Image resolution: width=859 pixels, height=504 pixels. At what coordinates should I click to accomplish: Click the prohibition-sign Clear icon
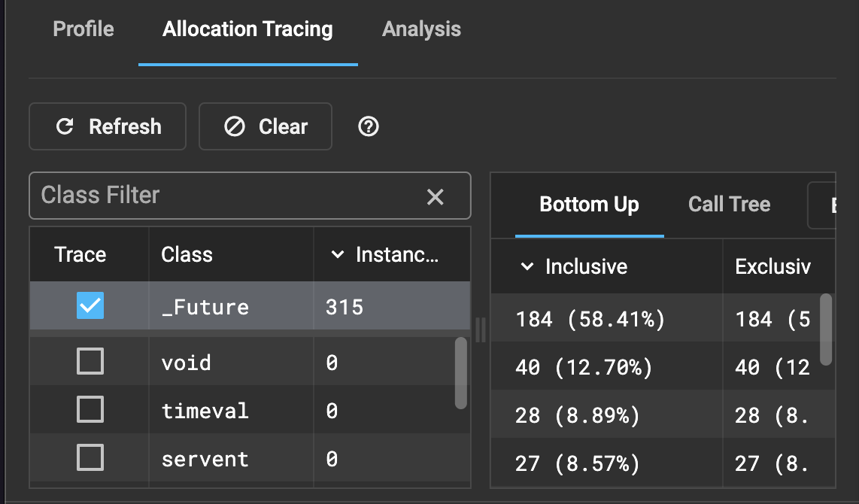click(x=234, y=126)
